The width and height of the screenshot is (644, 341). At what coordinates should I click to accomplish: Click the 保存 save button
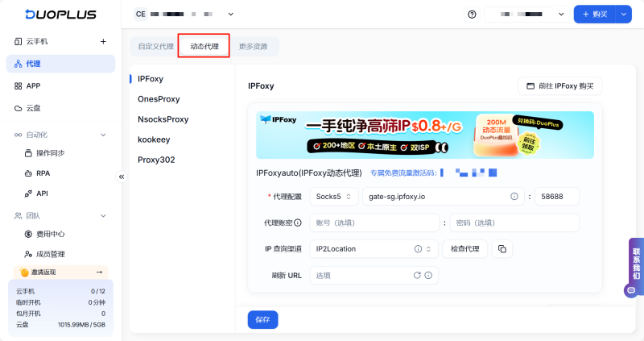click(x=262, y=319)
